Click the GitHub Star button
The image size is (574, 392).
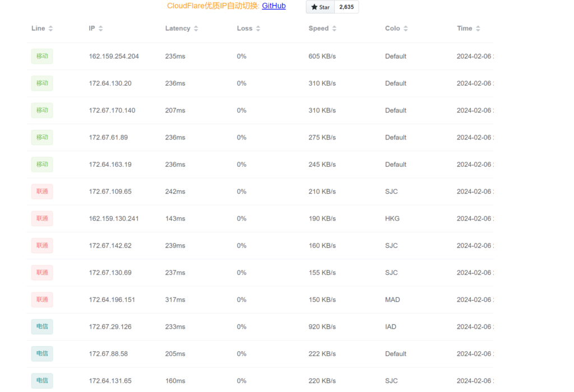[320, 7]
